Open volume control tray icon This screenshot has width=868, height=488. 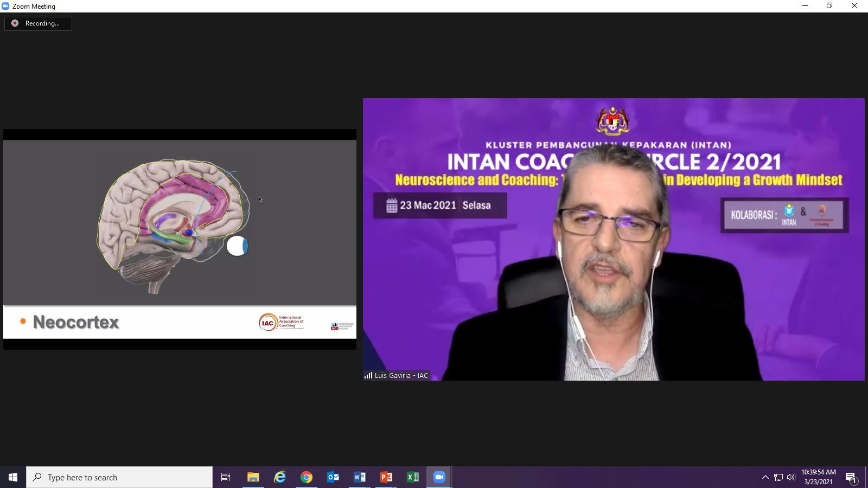[x=791, y=477]
